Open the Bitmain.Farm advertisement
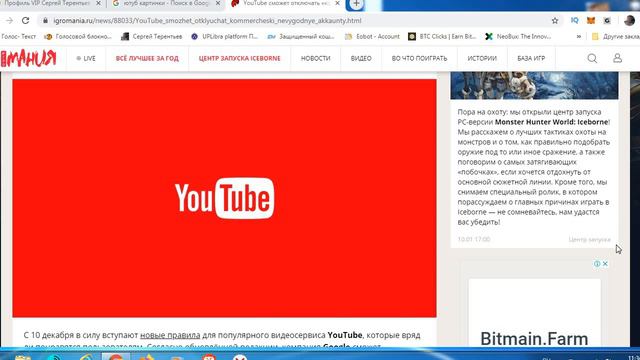640x360 pixels. [534, 339]
